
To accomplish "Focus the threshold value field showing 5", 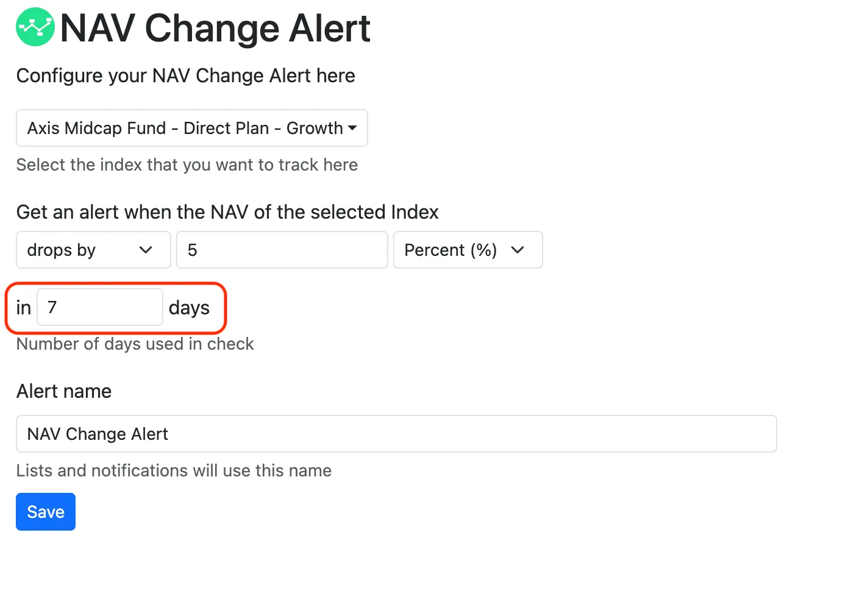I will click(282, 250).
